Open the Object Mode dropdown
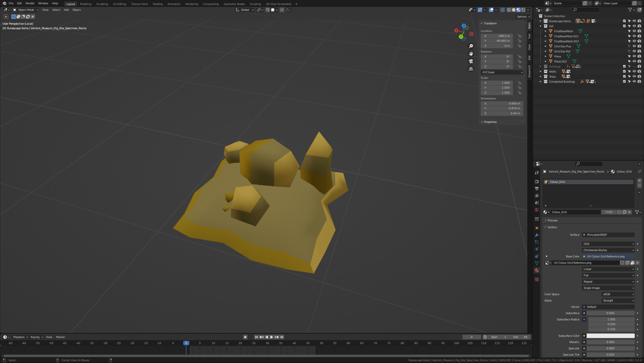The width and height of the screenshot is (644, 363). [x=26, y=10]
